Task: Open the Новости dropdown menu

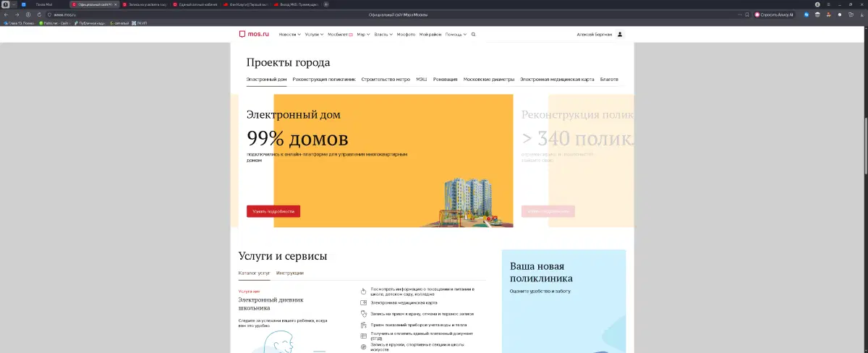Action: pyautogui.click(x=289, y=34)
